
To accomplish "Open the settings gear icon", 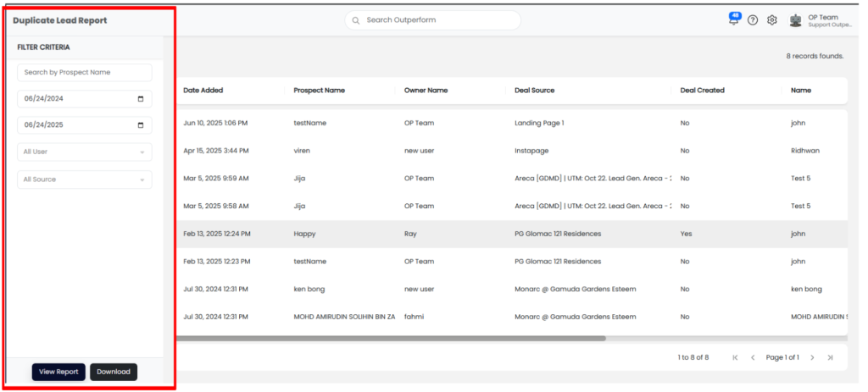I will (772, 20).
